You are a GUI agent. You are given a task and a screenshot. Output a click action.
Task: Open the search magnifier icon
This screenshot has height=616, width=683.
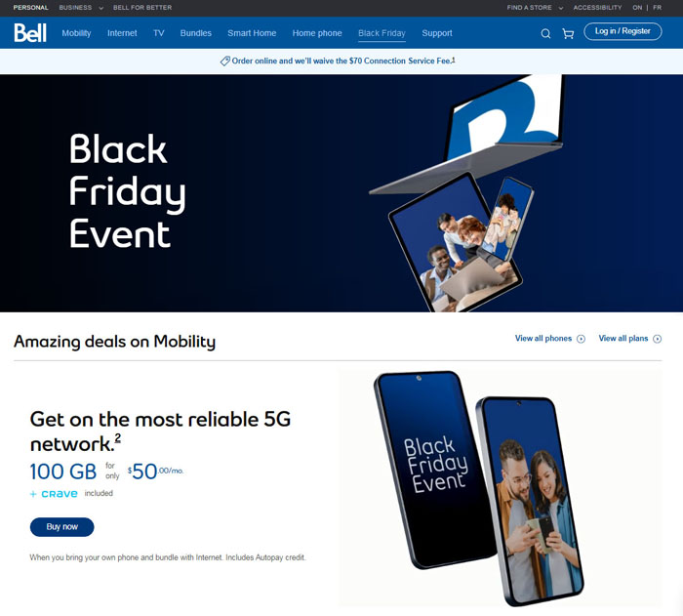[545, 33]
